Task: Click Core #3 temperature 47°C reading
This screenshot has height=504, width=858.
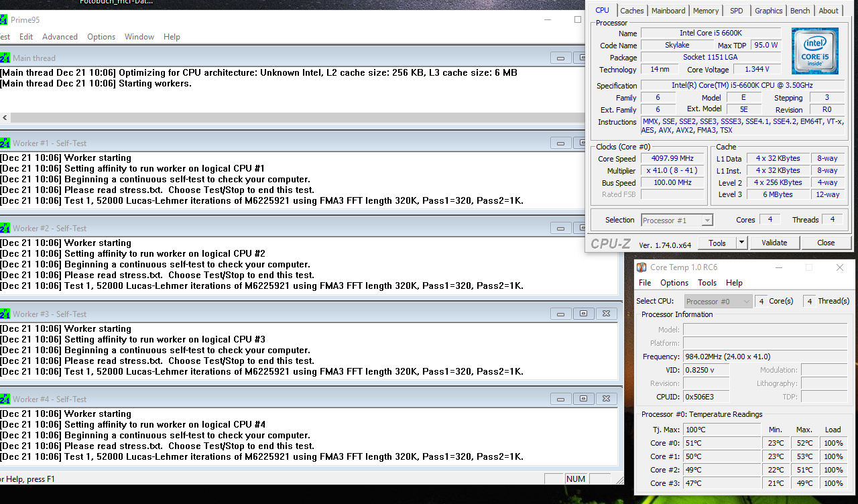Action: click(x=722, y=483)
